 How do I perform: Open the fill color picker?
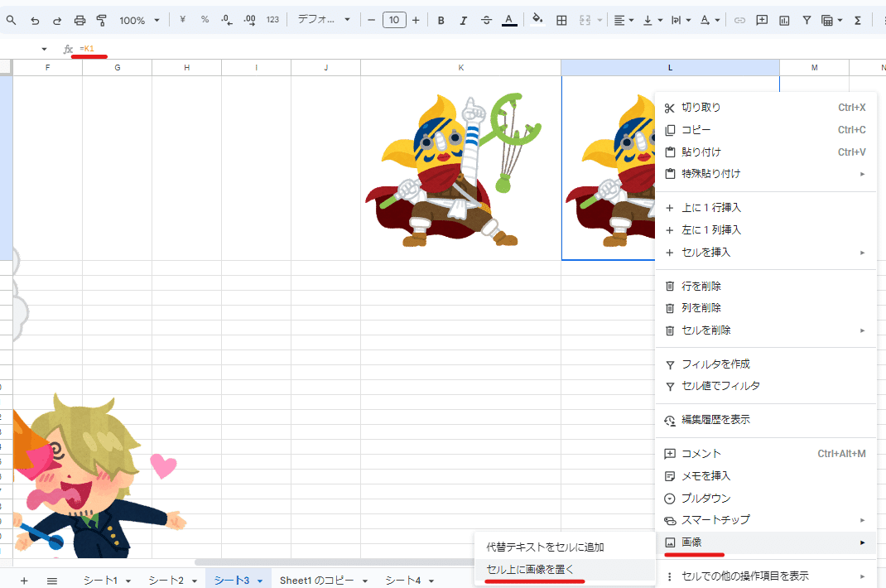(x=537, y=19)
